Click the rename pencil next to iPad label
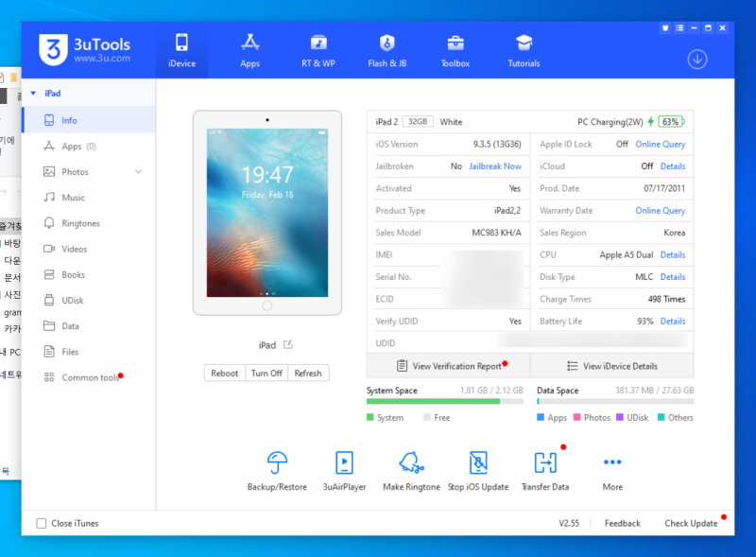756x557 pixels. point(289,345)
